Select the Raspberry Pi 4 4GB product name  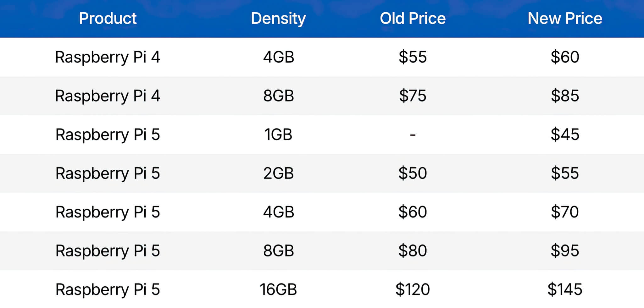(108, 57)
